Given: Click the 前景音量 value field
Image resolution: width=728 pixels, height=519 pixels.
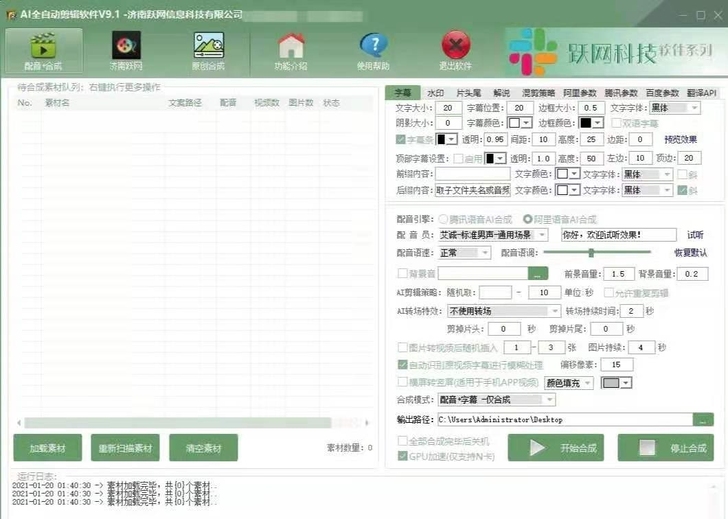Looking at the screenshot, I should point(618,274).
